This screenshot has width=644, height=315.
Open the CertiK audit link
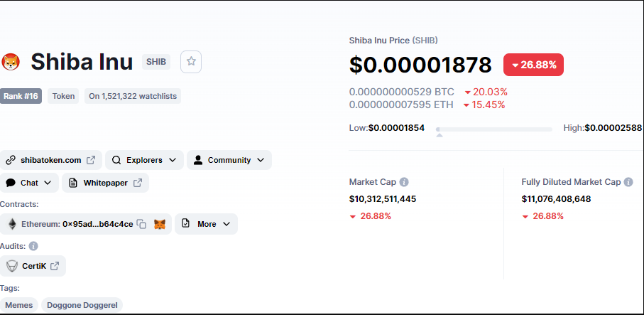click(x=33, y=266)
